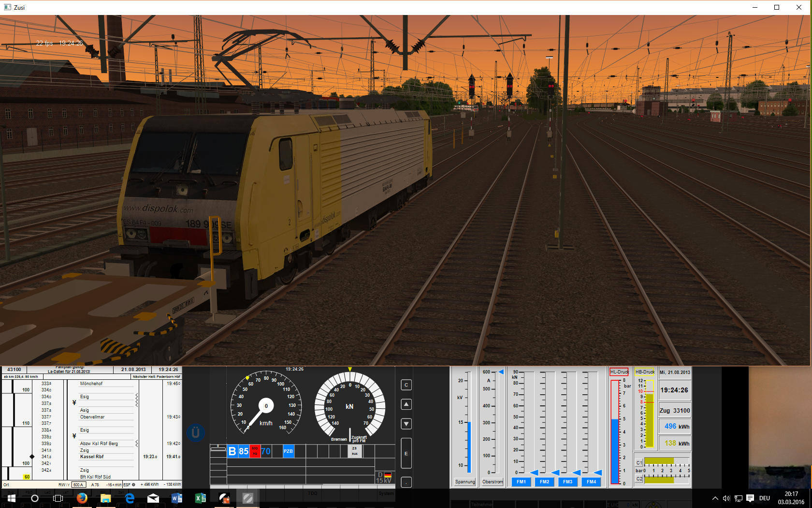Click the down arrow display button

point(406,424)
